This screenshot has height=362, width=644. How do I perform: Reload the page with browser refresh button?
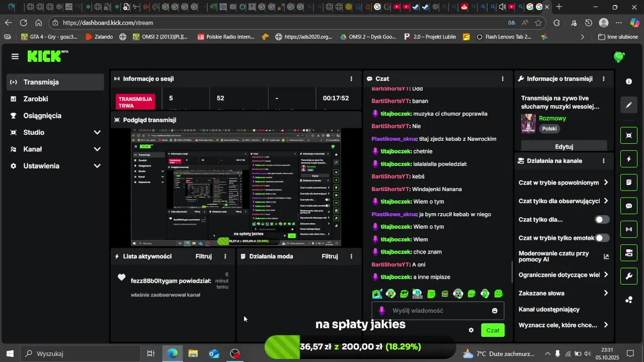tap(24, 23)
